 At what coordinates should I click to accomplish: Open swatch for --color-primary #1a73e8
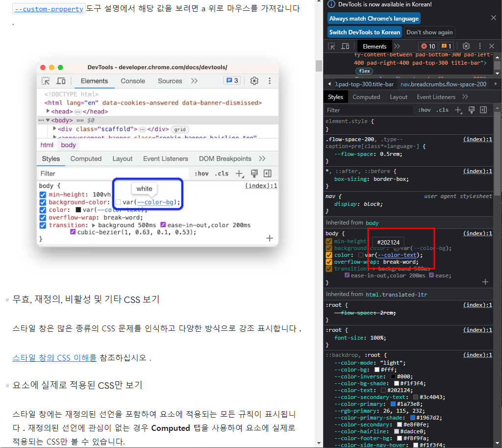pos(393,404)
